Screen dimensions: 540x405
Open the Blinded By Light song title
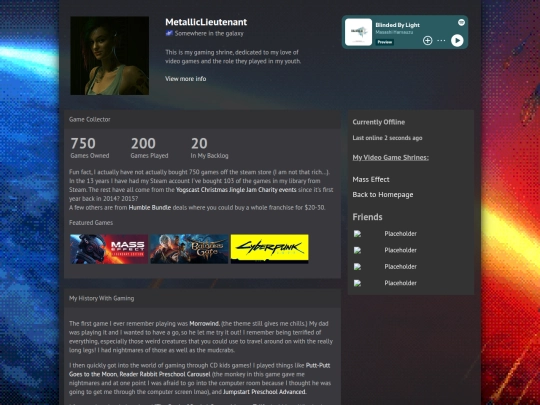(x=397, y=25)
